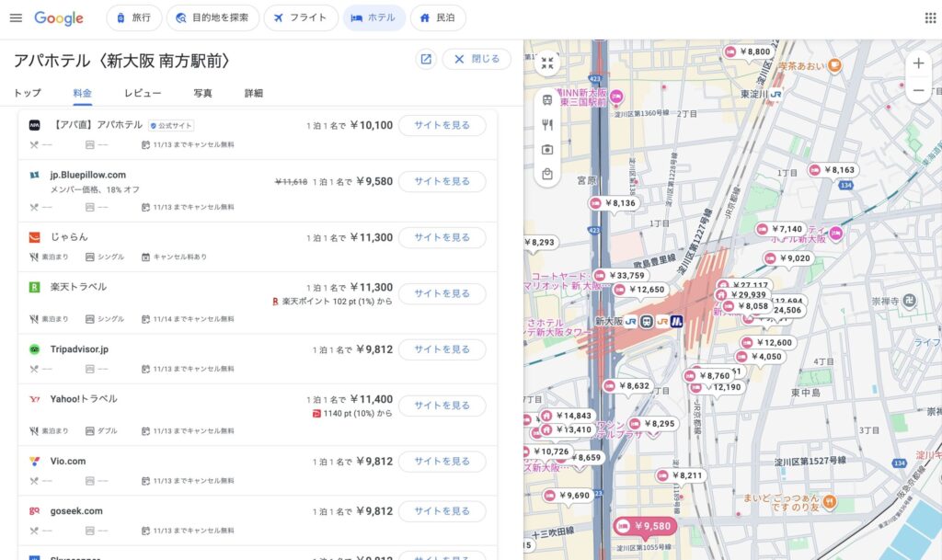942x560 pixels.
Task: Visit site for 楽天トラベル offer
Action: [x=442, y=293]
